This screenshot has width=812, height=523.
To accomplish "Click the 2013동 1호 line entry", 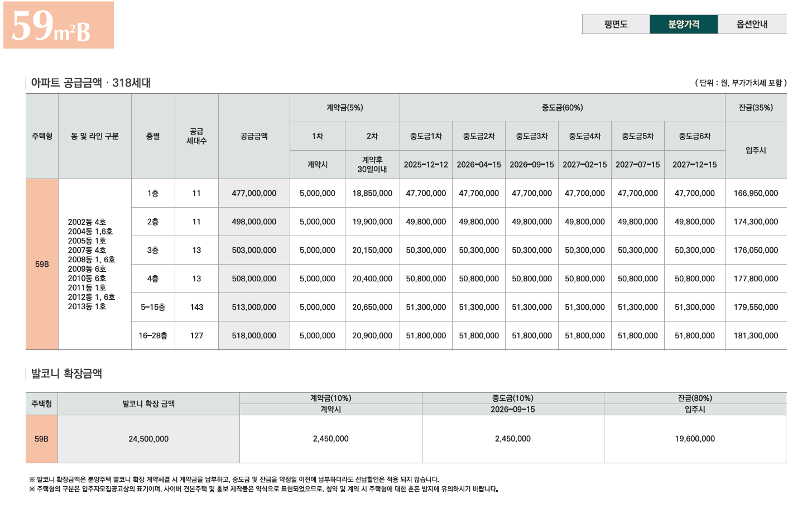I will (87, 306).
